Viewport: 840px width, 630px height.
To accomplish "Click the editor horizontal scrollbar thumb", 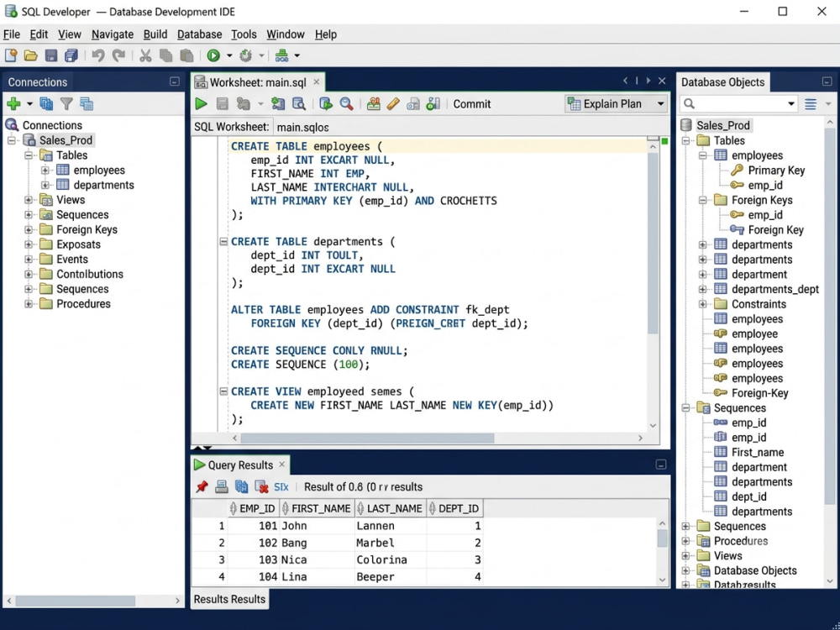I will tap(367, 438).
